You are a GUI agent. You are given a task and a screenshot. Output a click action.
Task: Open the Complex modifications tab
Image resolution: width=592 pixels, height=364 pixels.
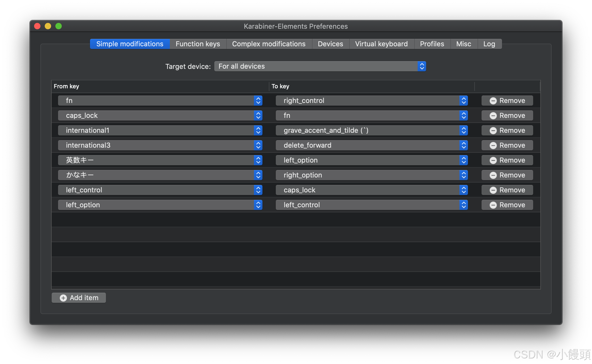pos(269,44)
